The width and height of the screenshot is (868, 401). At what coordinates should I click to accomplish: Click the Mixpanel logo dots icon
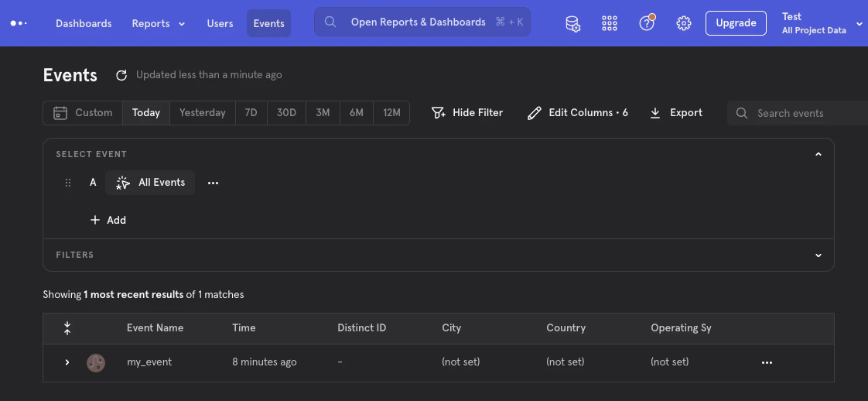(19, 23)
